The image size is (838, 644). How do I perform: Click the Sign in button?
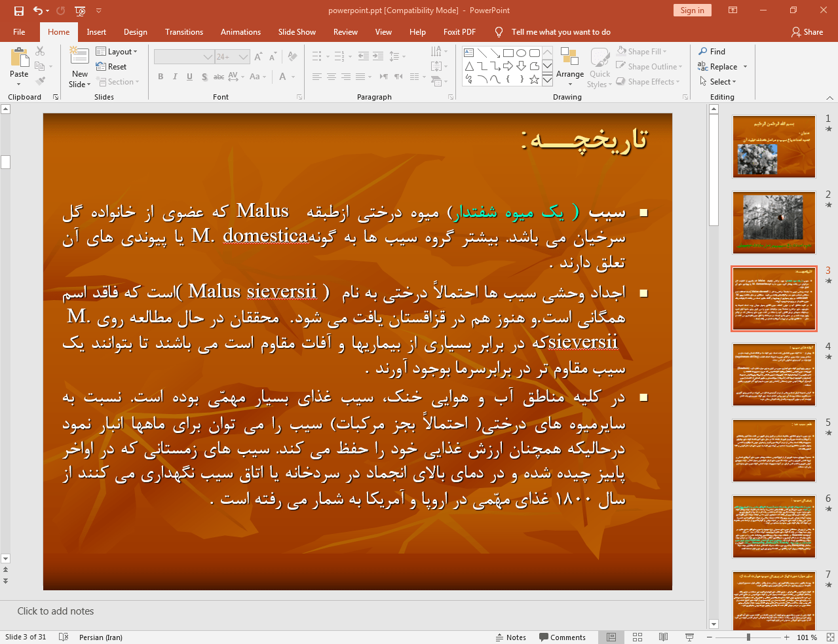(x=692, y=10)
